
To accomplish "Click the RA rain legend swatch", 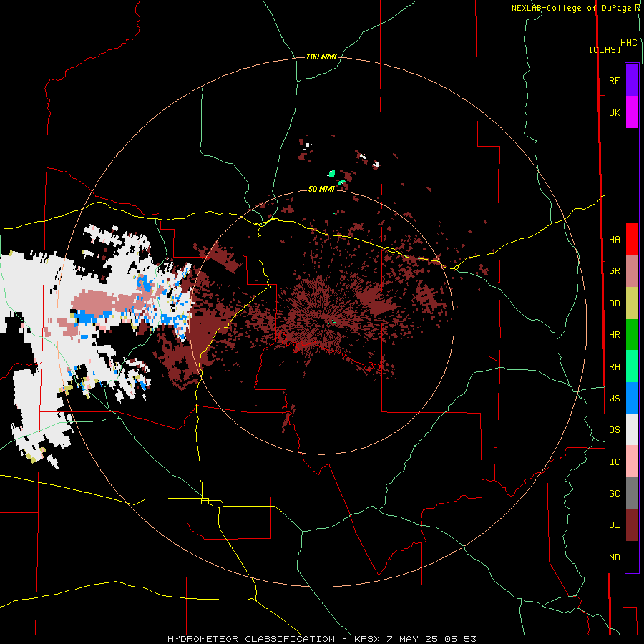I will click(x=632, y=366).
